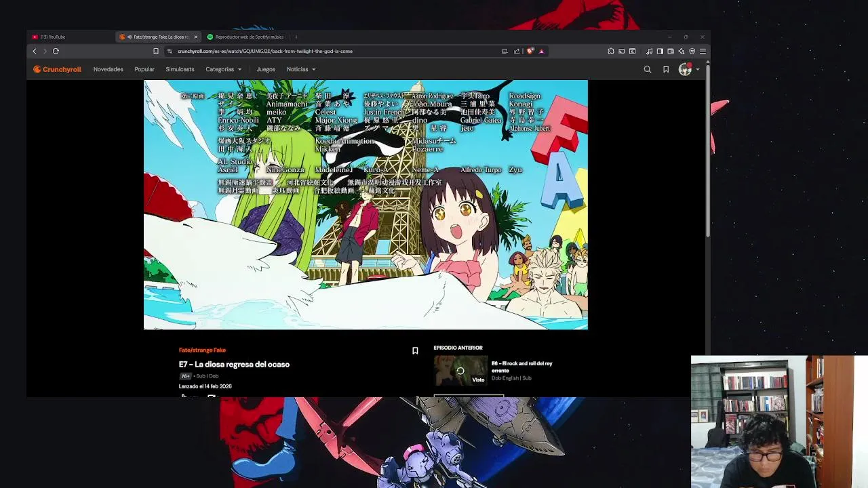The width and height of the screenshot is (868, 488).
Task: Mute audio icon on Fate/strange Fake tab
Action: [x=130, y=37]
